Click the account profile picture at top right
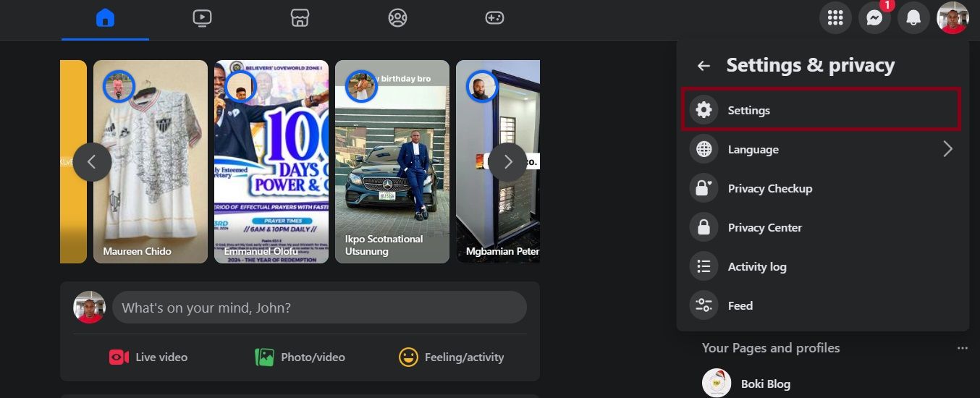Screen dimensions: 980x398 [x=952, y=17]
